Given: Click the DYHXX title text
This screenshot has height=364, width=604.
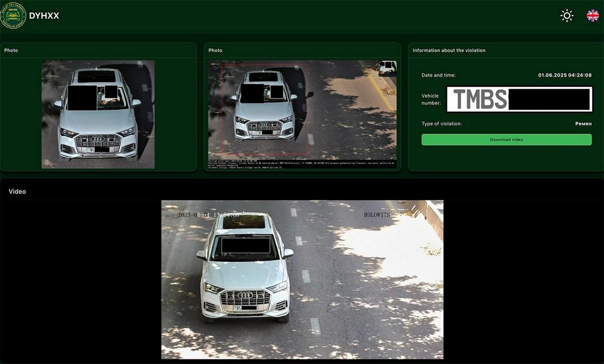Looking at the screenshot, I should tap(45, 16).
